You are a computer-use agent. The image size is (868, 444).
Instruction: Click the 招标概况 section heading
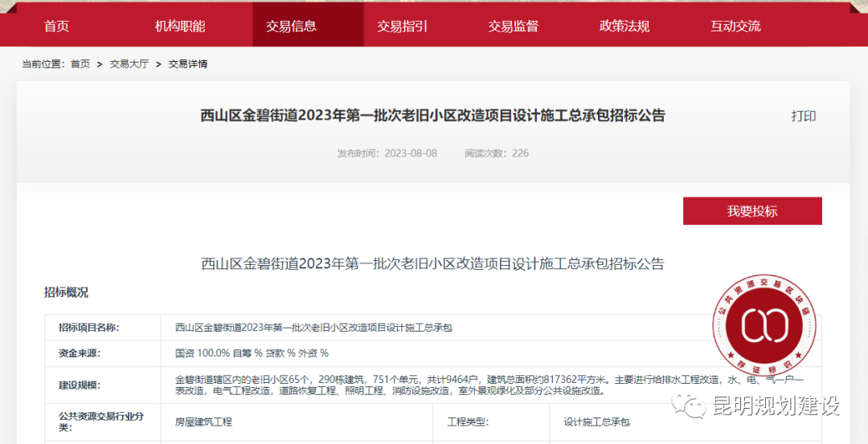click(x=66, y=292)
